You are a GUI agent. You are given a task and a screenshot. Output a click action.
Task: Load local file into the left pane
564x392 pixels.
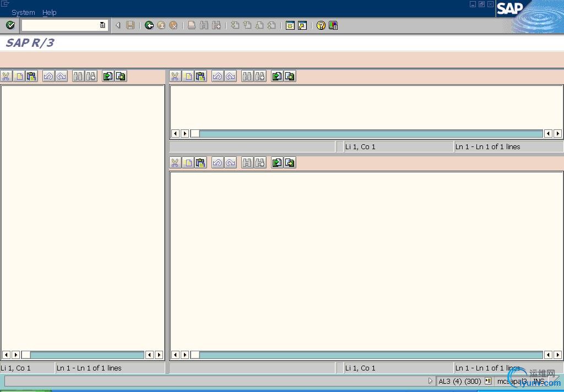(x=108, y=76)
